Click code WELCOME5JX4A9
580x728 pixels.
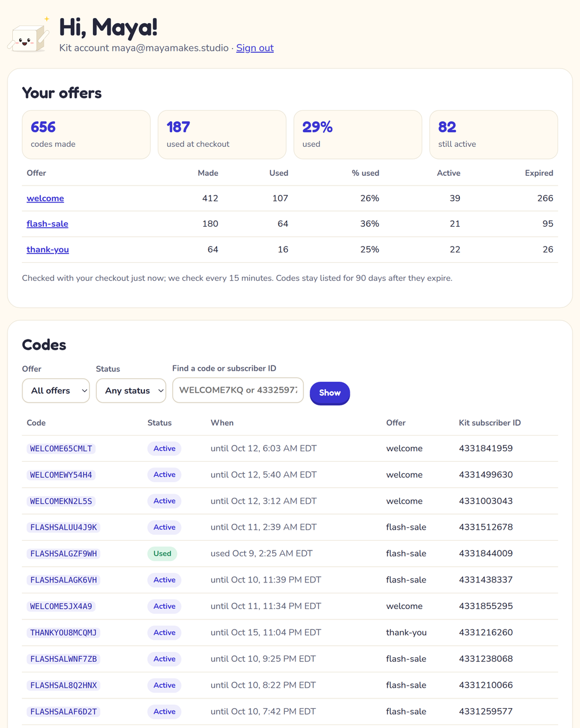pyautogui.click(x=61, y=606)
